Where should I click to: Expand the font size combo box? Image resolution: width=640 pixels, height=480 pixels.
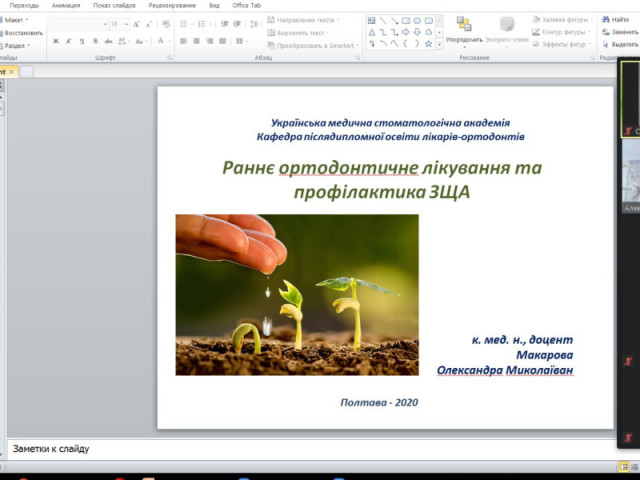(x=124, y=23)
